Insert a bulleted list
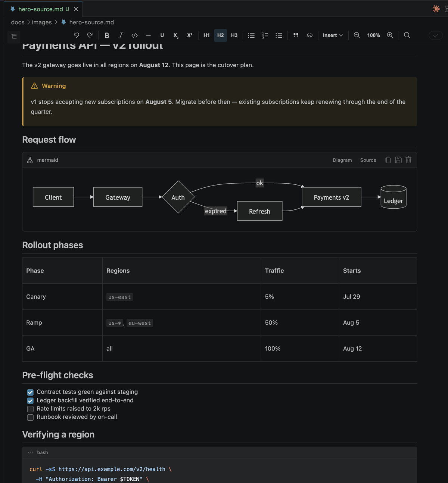The width and height of the screenshot is (448, 483). (x=251, y=35)
